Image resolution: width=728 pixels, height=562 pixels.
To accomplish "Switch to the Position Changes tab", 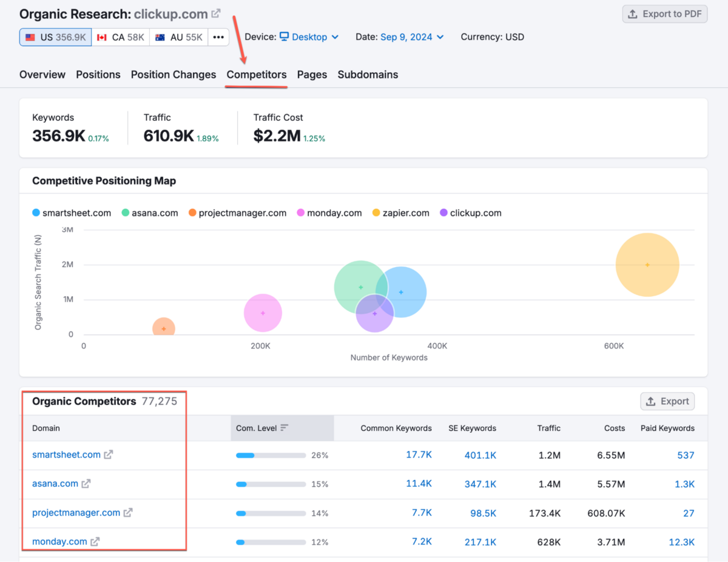I will (174, 75).
